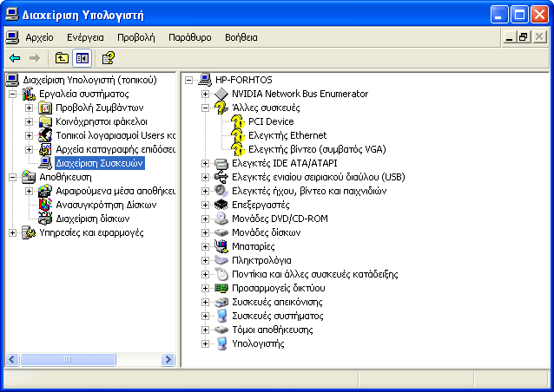Click the IDE ATA/ATAPI controllers icon
Viewport: 554px width, 392px height.
pyautogui.click(x=221, y=163)
